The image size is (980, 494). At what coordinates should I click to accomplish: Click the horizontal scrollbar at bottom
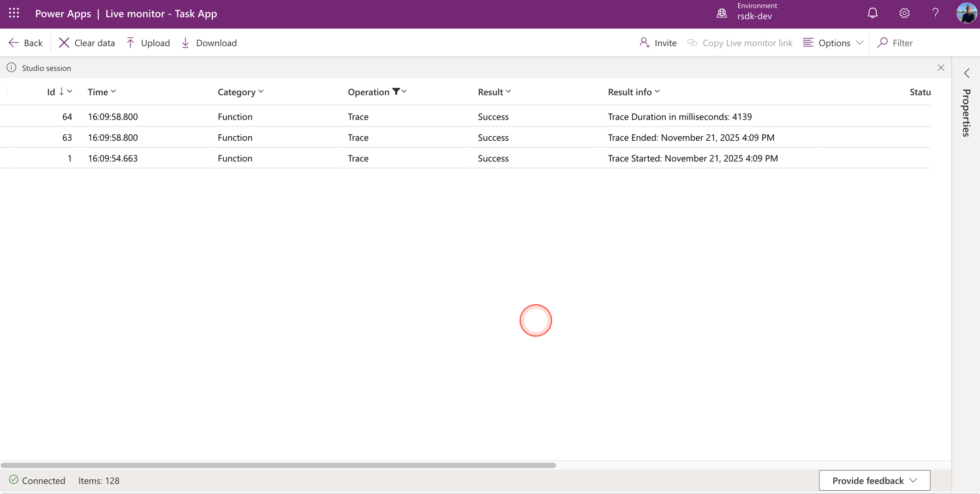(278, 465)
